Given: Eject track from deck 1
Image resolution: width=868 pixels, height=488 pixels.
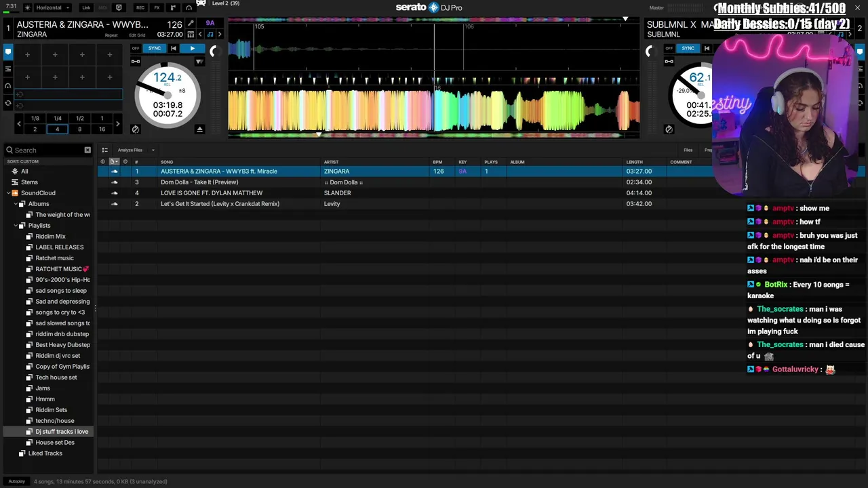Looking at the screenshot, I should (199, 129).
